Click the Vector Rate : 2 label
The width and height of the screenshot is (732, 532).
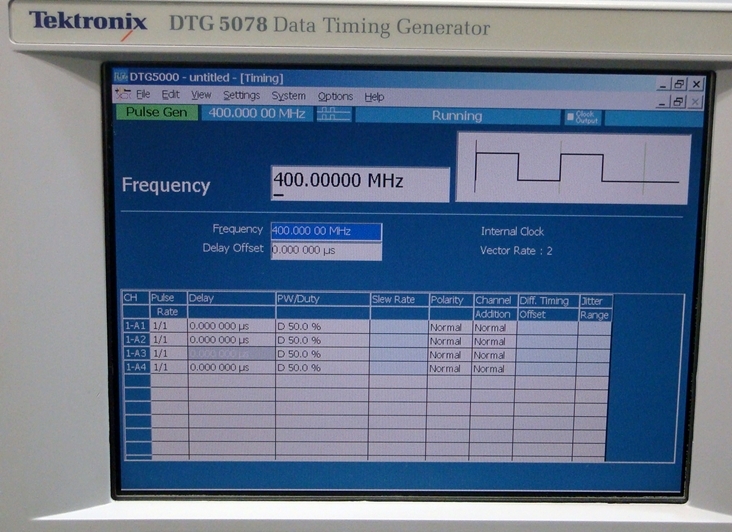point(516,251)
